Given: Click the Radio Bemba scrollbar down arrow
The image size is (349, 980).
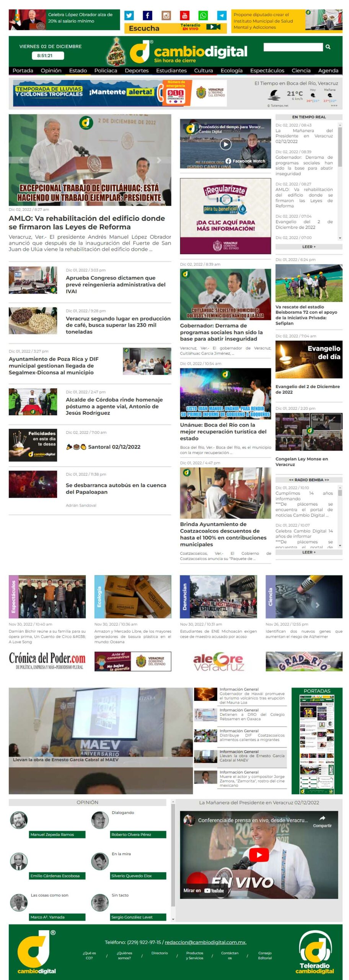Looking at the screenshot, I should point(340,546).
